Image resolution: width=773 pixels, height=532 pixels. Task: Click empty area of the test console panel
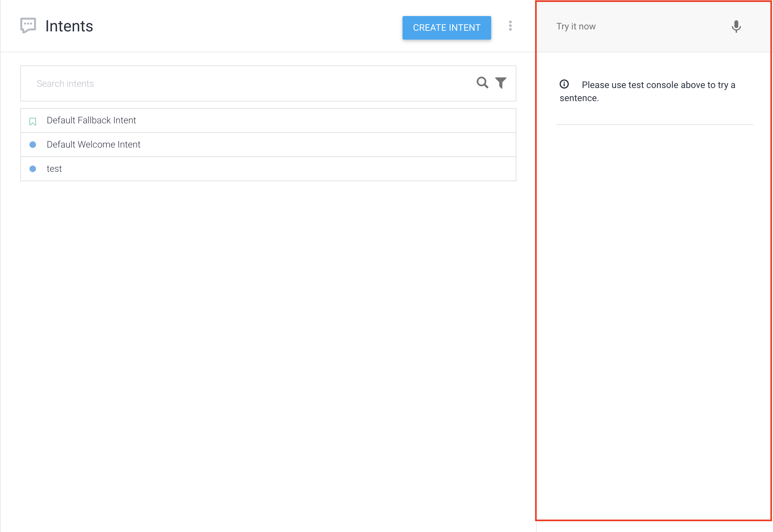point(653,300)
